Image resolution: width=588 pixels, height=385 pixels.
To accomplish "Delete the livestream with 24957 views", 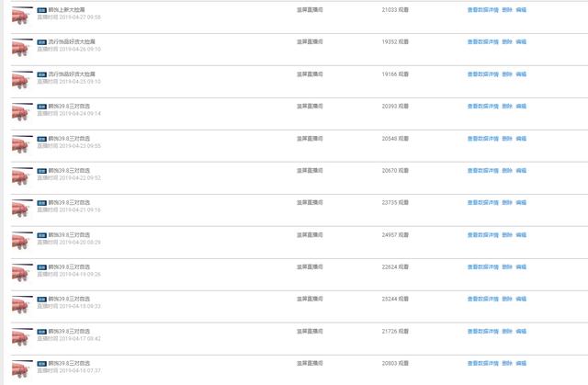I will click(507, 234).
